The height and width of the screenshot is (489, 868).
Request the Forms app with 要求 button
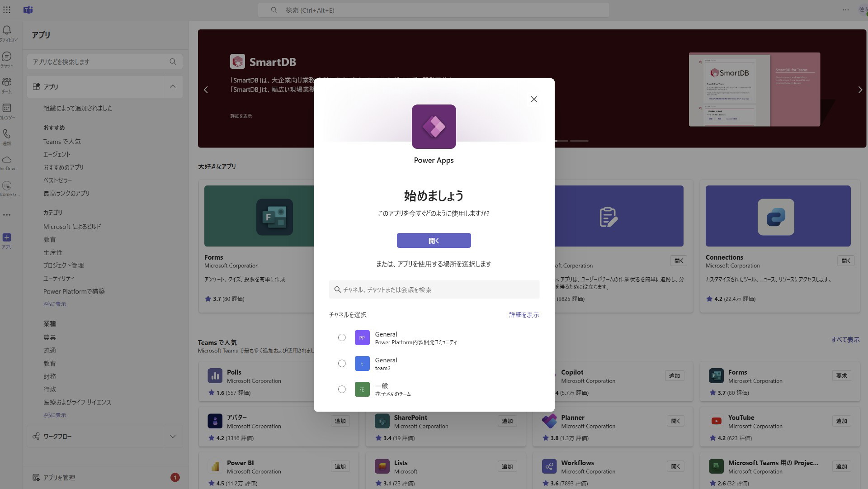[x=841, y=376]
